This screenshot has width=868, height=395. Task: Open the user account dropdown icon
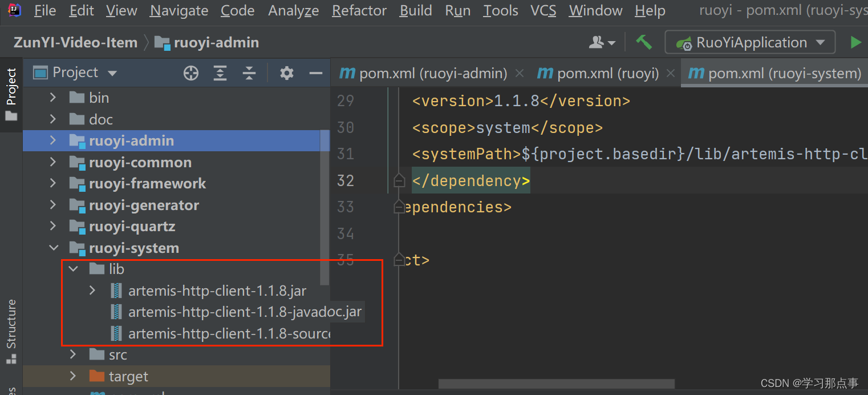tap(602, 42)
